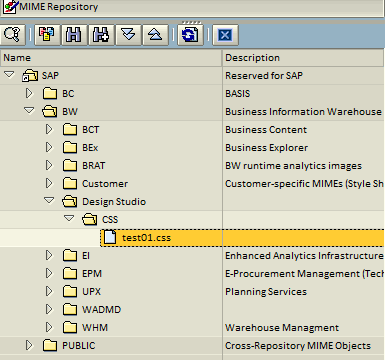Click the test01.css file document icon

110,237
